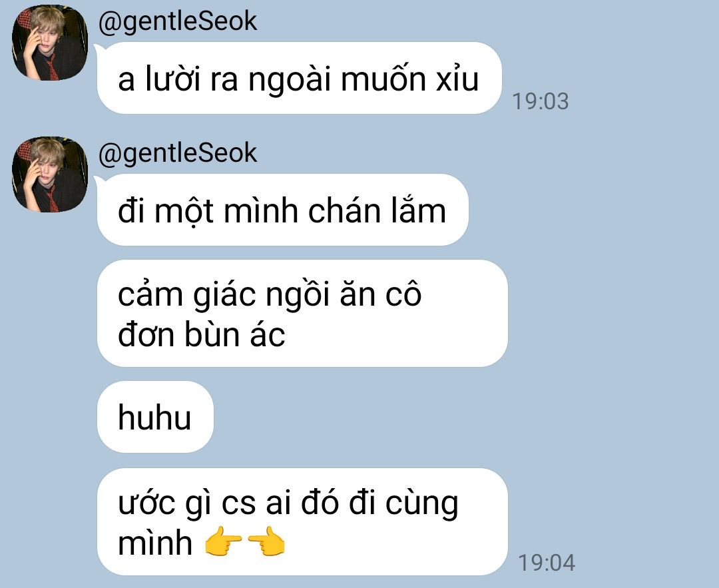
Task: Click the word "xỉu" in first message
Action: click(457, 79)
